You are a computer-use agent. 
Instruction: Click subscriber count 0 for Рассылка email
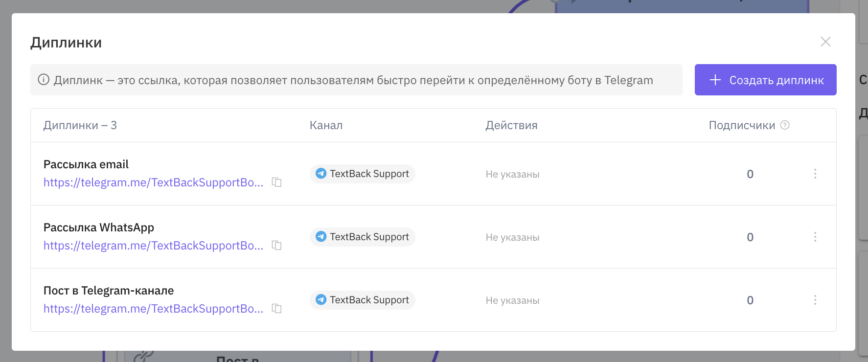(750, 174)
